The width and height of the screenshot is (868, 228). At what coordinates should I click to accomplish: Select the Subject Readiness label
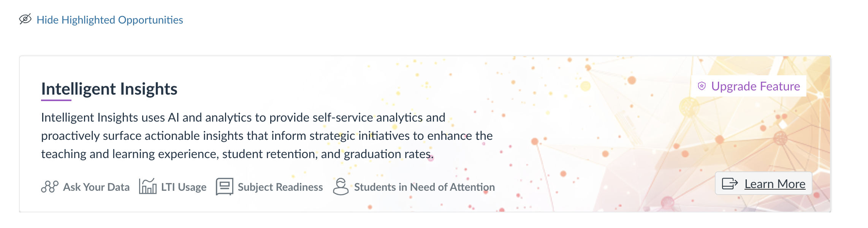click(280, 187)
